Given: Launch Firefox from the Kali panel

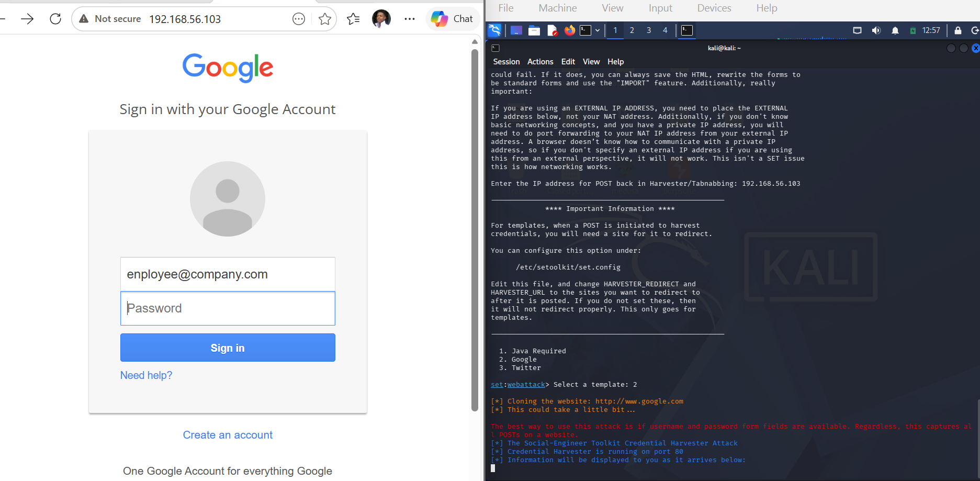Looking at the screenshot, I should [569, 30].
